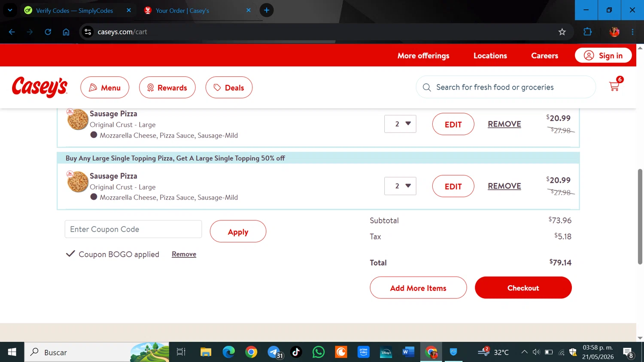Screen dimensions: 644x362
Task: Open File Explorer from the taskbar
Action: pyautogui.click(x=206, y=352)
